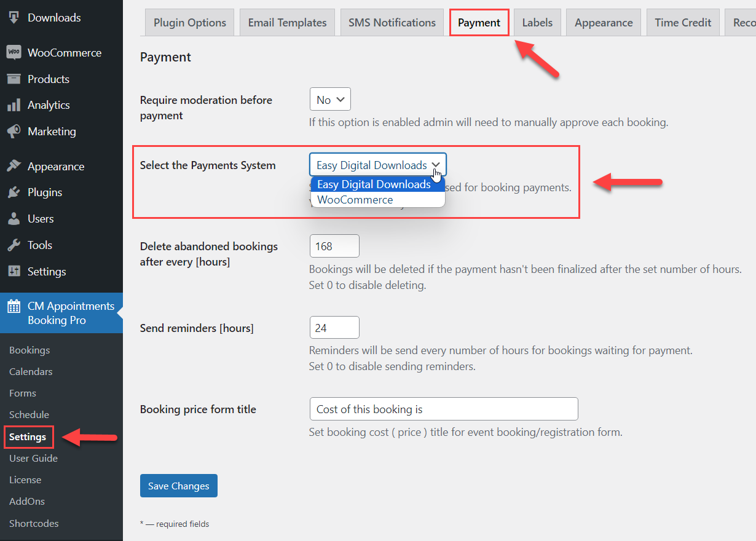Switch to the Time Credit tab
Screen dimensions: 756x541
pos(683,23)
